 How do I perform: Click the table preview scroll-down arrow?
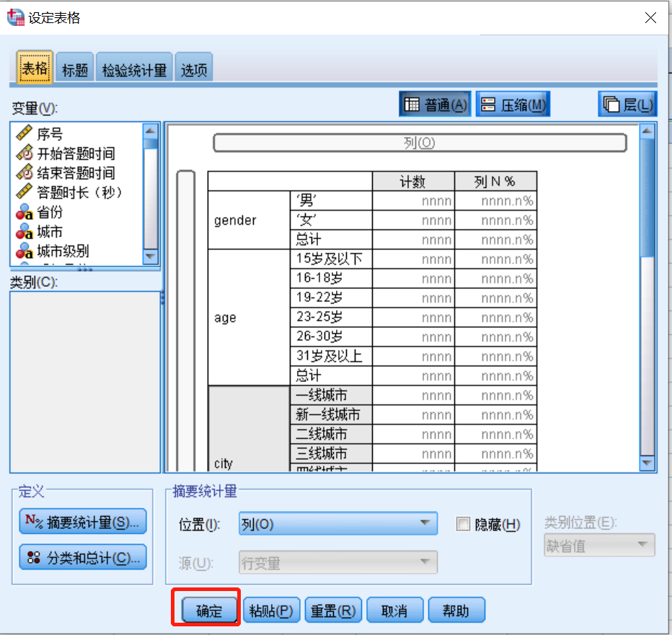click(x=647, y=463)
